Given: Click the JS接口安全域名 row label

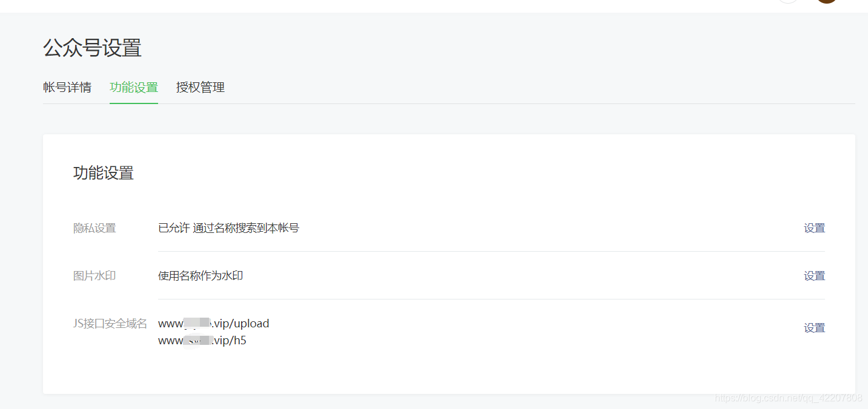Looking at the screenshot, I should 110,324.
